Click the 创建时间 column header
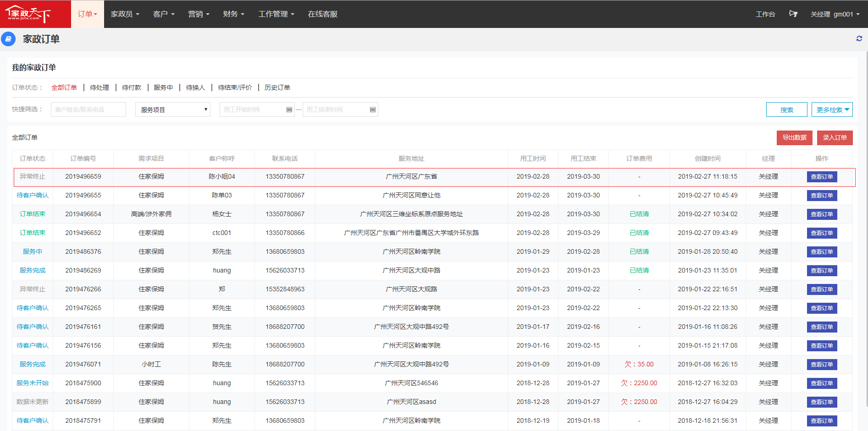The width and height of the screenshot is (868, 431). (x=708, y=158)
